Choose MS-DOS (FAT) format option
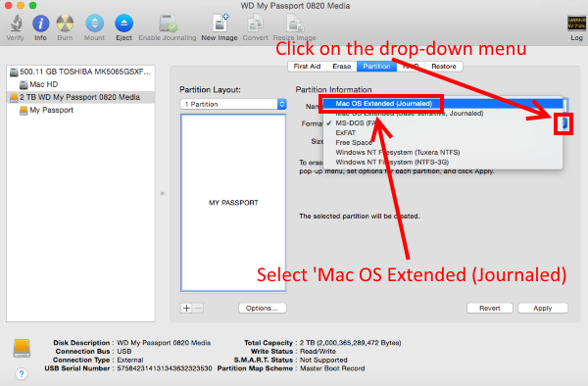588x386 pixels. [443, 122]
